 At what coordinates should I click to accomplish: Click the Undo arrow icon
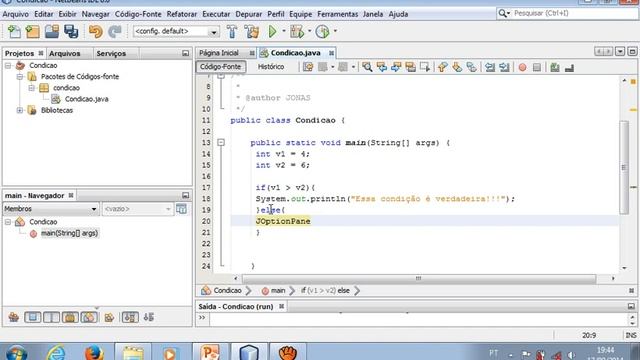tap(96, 31)
